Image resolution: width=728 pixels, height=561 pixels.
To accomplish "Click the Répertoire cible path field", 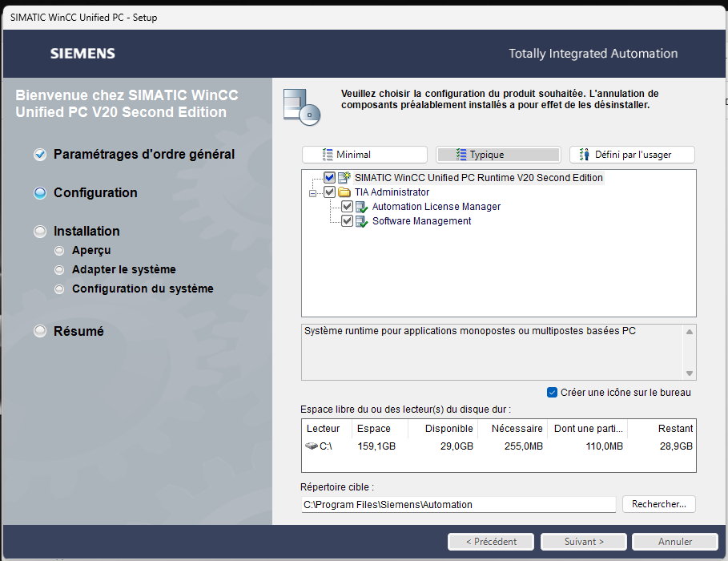I will coord(459,504).
